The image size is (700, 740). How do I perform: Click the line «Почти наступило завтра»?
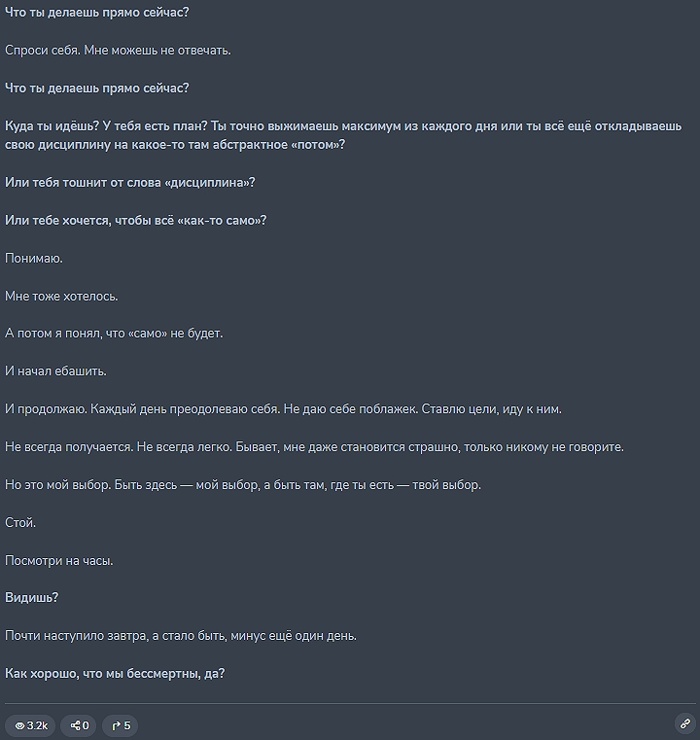pos(181,636)
